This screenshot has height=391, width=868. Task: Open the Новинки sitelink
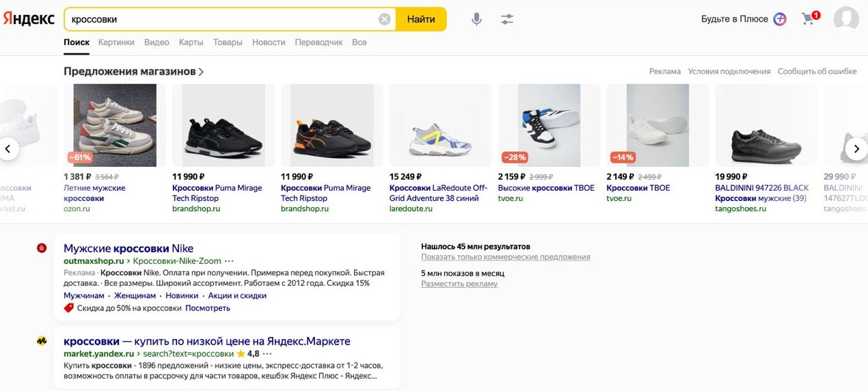182,296
